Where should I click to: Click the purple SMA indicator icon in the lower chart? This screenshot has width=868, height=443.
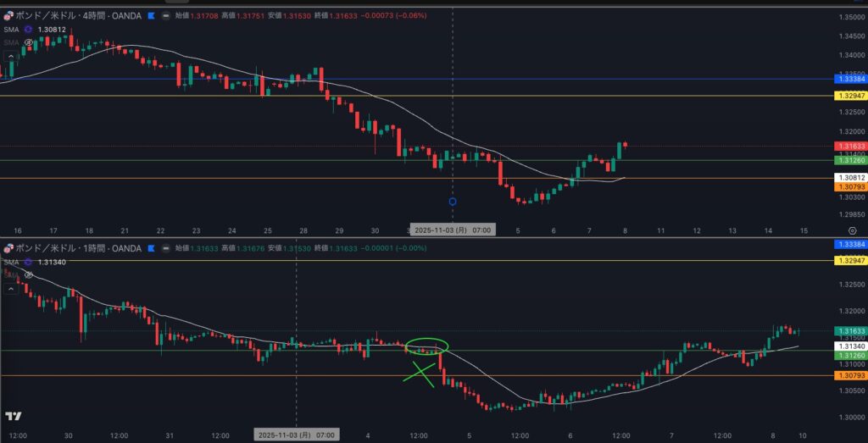pyautogui.click(x=29, y=262)
